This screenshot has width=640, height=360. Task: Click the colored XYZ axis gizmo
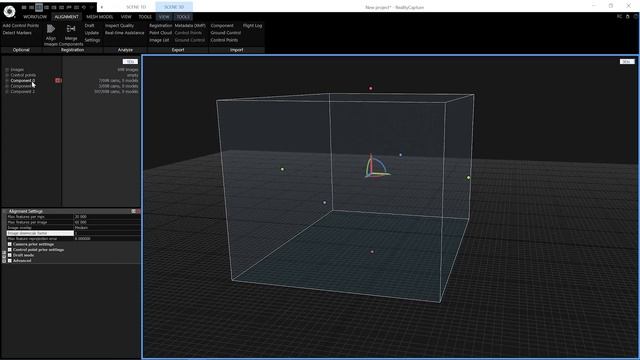[x=376, y=167]
